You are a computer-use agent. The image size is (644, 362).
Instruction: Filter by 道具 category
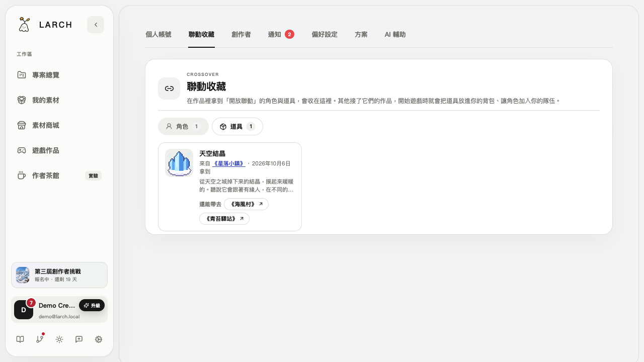237,127
